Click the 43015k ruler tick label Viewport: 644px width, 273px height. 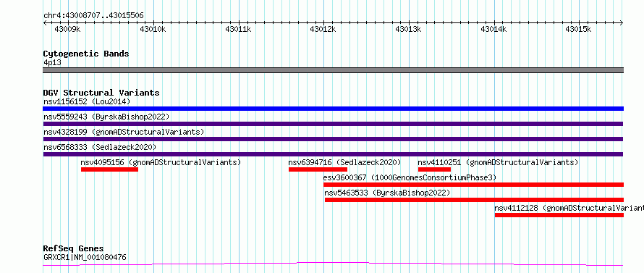click(578, 29)
